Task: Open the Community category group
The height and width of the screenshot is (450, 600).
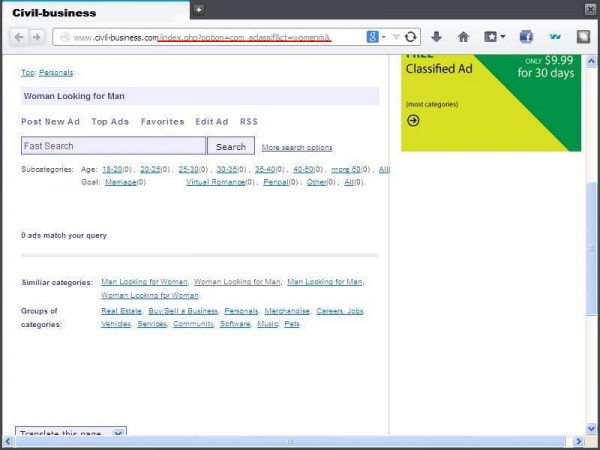Action: click(193, 324)
